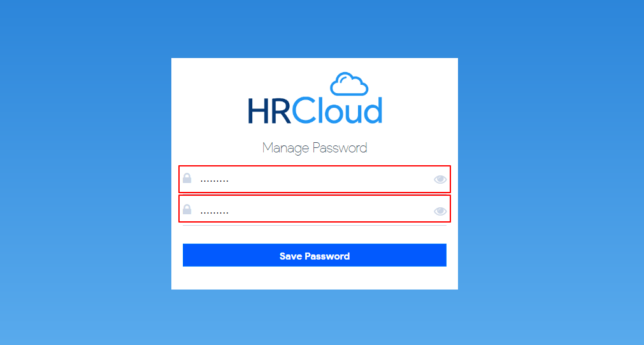Click masked dots in the bottom password field
Image resolution: width=644 pixels, height=345 pixels.
coord(214,212)
